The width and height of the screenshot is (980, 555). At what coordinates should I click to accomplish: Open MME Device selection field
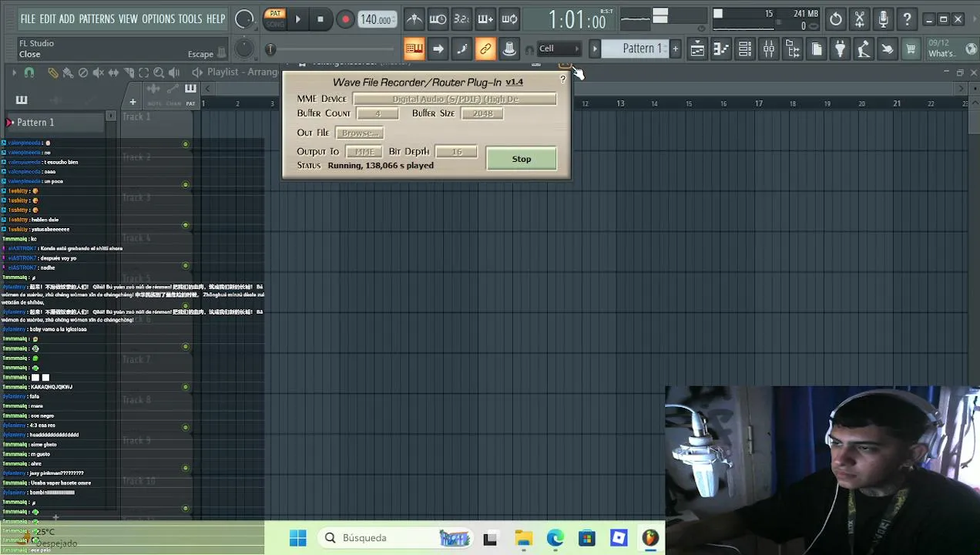[455, 99]
